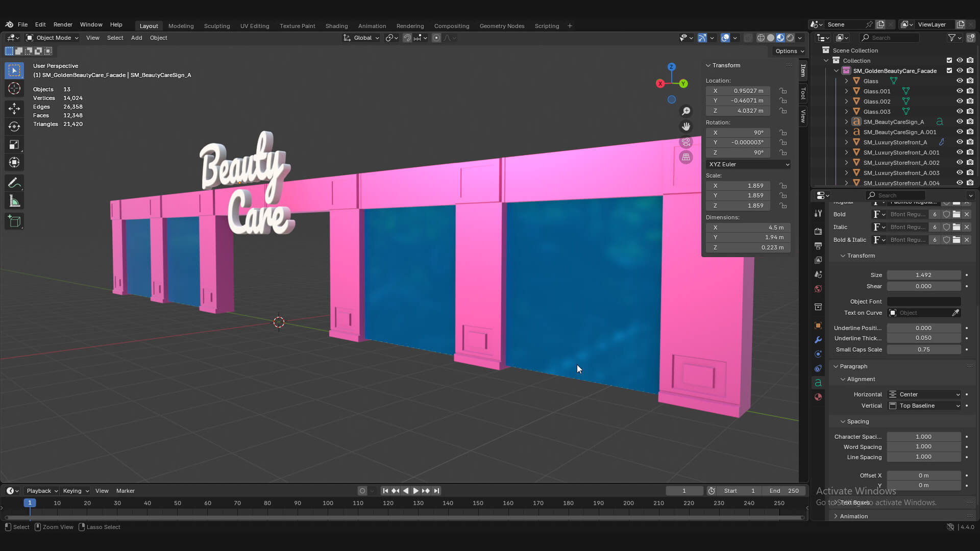Click the Size value field
The image size is (980, 551).
click(x=923, y=275)
